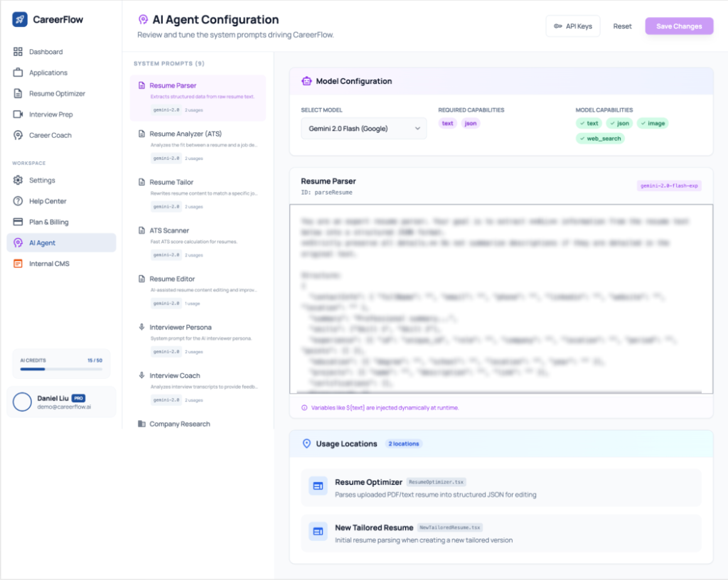Toggle the image capability badge
The image size is (728, 580).
pos(652,123)
